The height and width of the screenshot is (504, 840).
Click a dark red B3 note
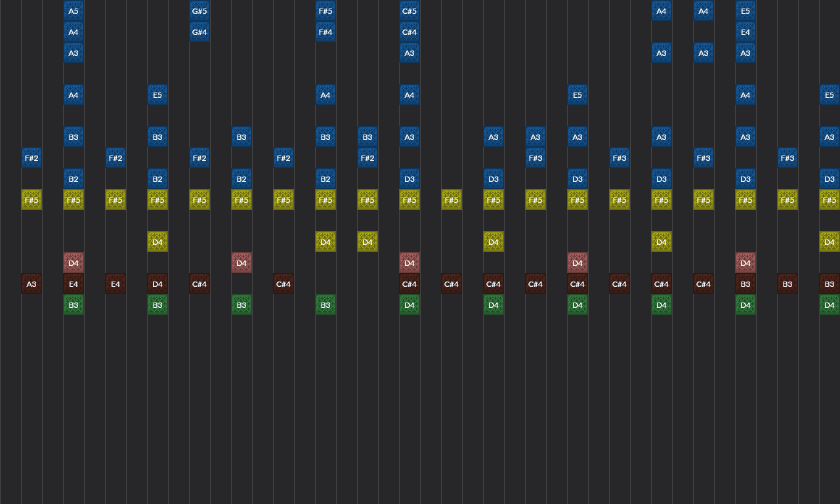coord(745,283)
